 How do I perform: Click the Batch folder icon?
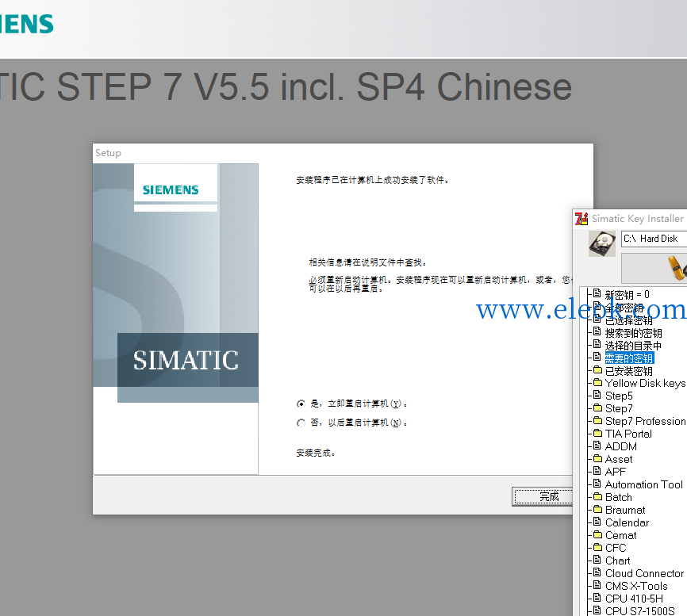pyautogui.click(x=597, y=497)
